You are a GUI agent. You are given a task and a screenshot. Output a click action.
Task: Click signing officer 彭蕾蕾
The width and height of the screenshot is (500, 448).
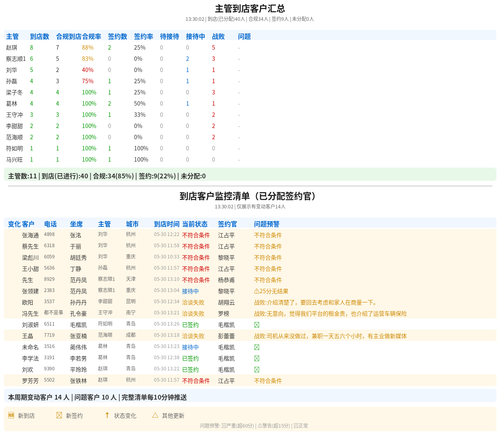226,336
